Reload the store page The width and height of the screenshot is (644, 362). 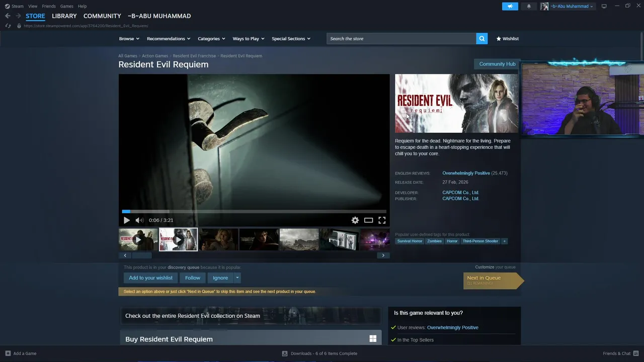tap(8, 26)
